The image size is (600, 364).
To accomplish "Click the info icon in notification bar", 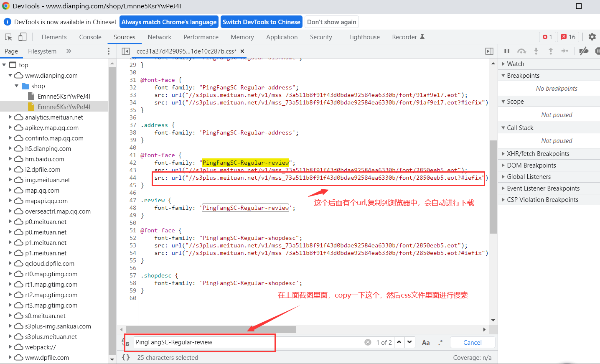I will 8,22.
